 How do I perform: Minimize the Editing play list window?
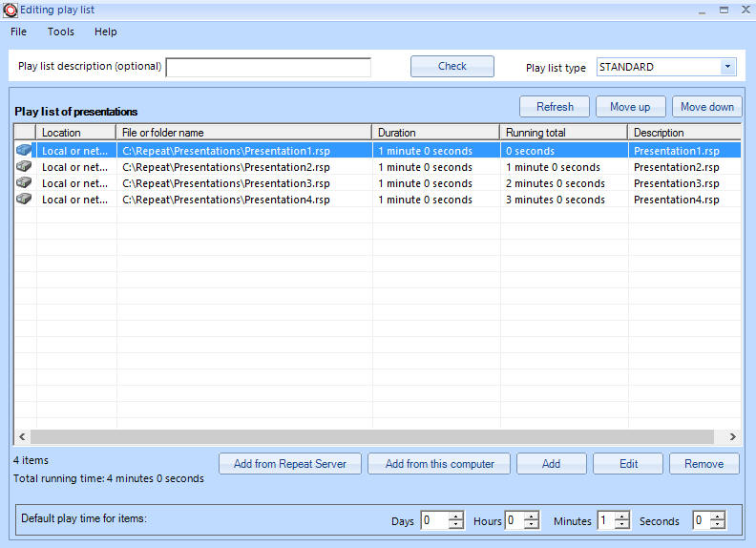702,11
